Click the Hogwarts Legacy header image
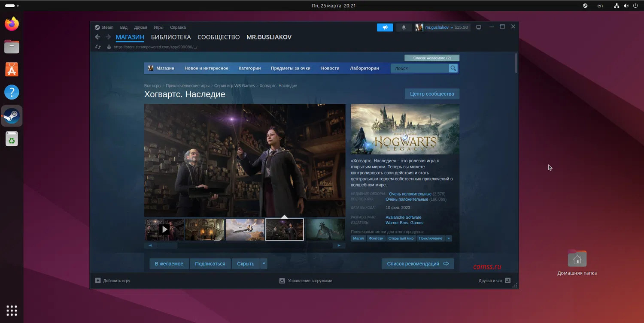644x323 pixels. click(405, 129)
